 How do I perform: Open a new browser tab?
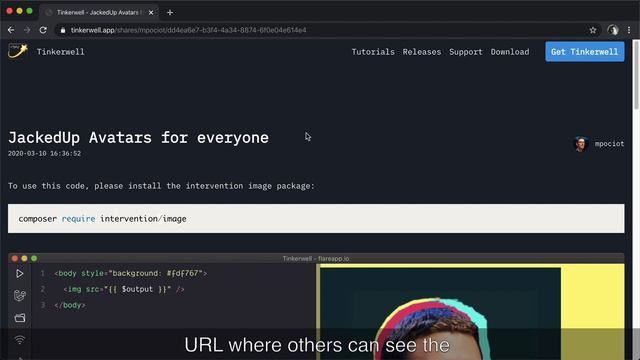point(170,13)
